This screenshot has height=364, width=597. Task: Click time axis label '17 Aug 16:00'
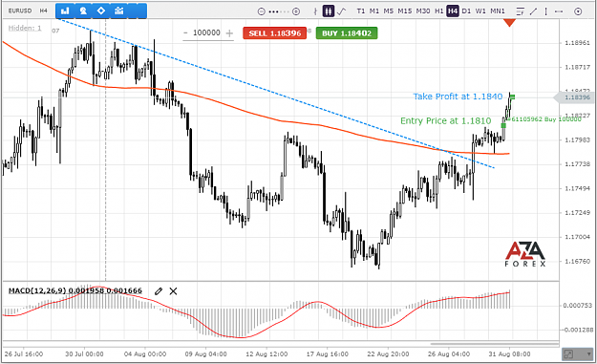(327, 354)
